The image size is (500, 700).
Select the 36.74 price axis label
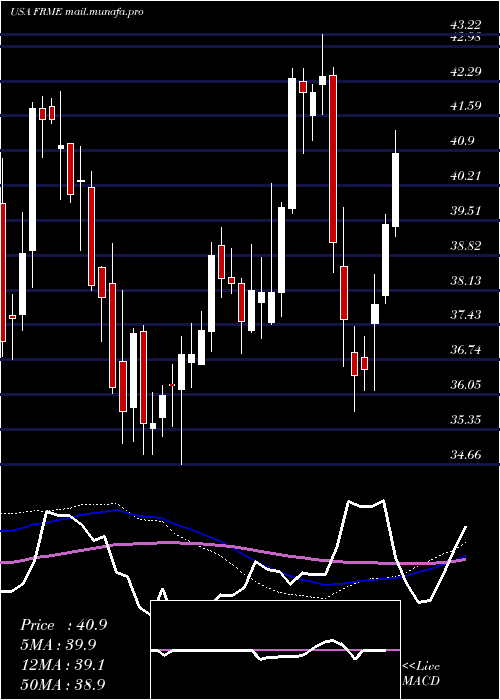(466, 350)
